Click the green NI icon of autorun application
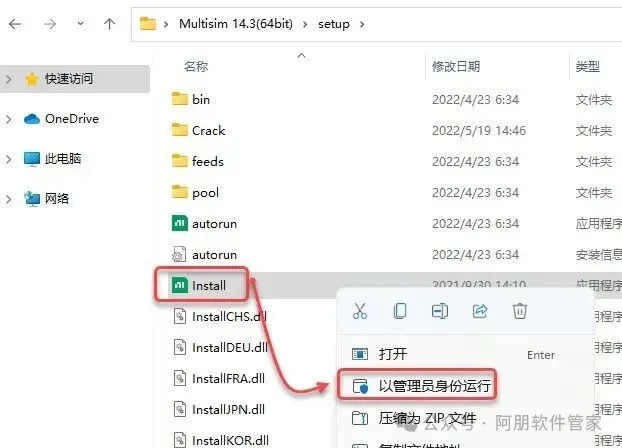Viewport: 622px width, 448px height. pyautogui.click(x=180, y=223)
